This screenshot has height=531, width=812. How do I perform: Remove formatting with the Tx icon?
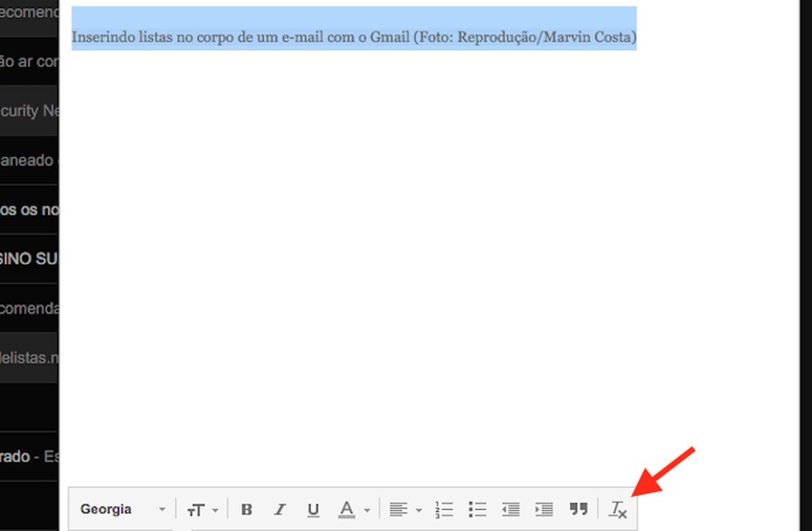point(617,510)
